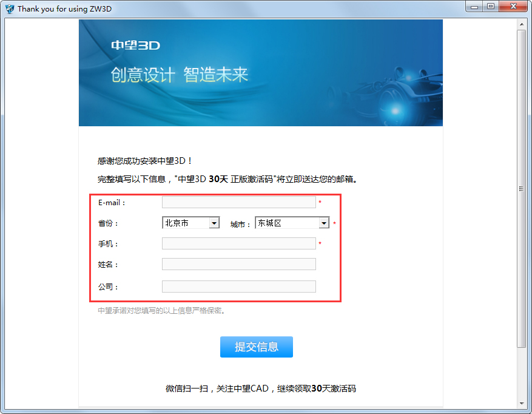The width and height of the screenshot is (532, 414).
Task: Click the 手机： field label
Action: coord(108,244)
